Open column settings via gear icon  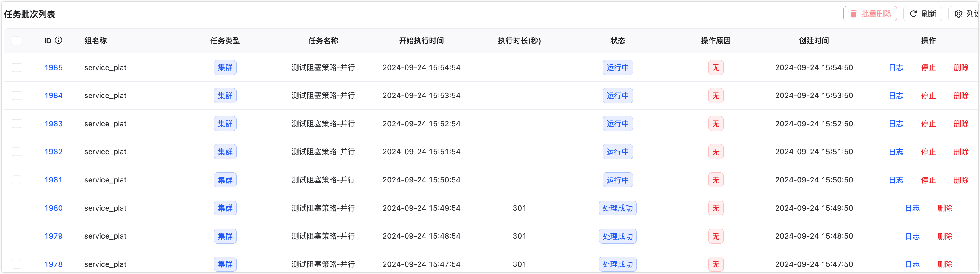[x=959, y=14]
